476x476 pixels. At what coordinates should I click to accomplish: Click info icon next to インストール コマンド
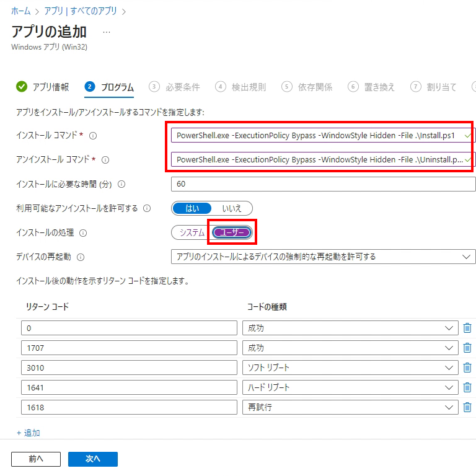(x=93, y=136)
